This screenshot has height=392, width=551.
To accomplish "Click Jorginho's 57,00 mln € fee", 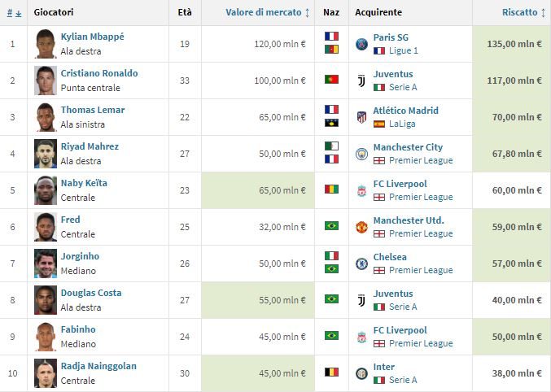I will click(x=517, y=264).
